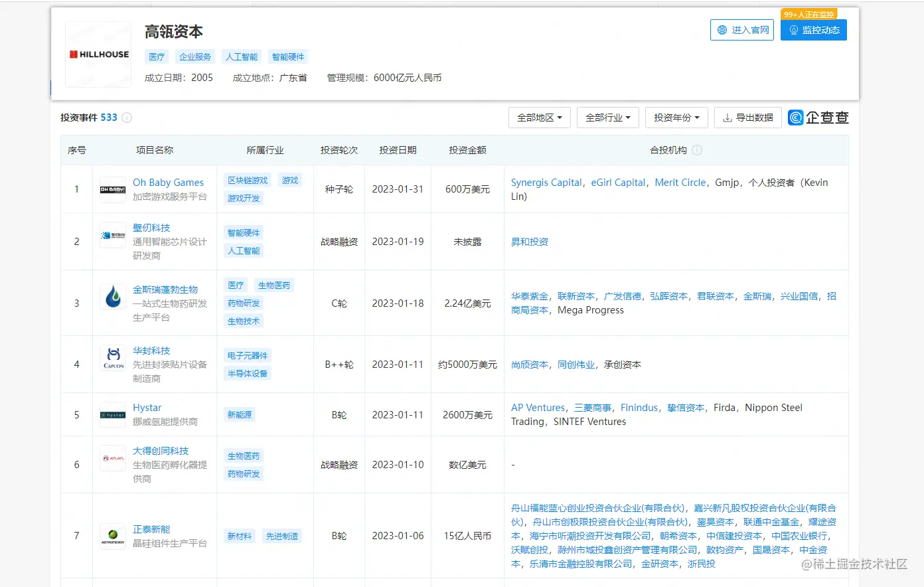Open the 昇和投资 co-investor link
The image size is (924, 587).
[530, 242]
